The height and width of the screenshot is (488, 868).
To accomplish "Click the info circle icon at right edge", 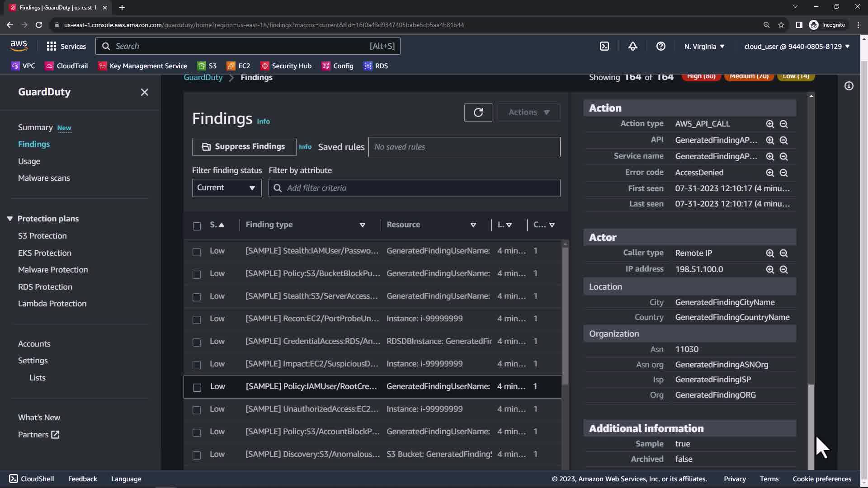I will pos(849,86).
